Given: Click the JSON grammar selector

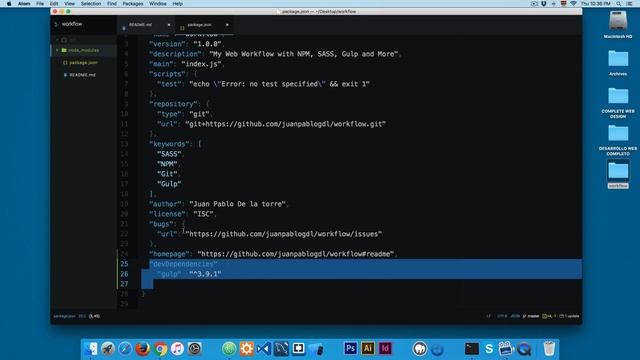Looking at the screenshot, I should pyautogui.click(x=515, y=316).
